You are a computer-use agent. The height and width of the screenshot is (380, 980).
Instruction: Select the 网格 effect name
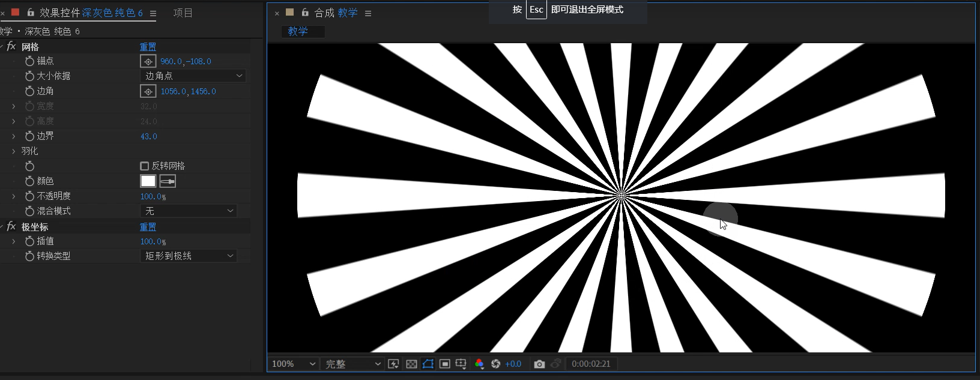coord(30,47)
